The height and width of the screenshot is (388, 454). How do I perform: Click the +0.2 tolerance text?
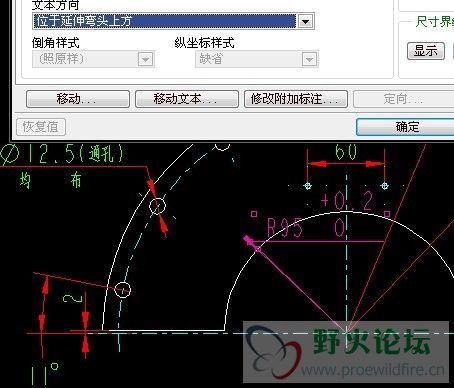pyautogui.click(x=347, y=201)
